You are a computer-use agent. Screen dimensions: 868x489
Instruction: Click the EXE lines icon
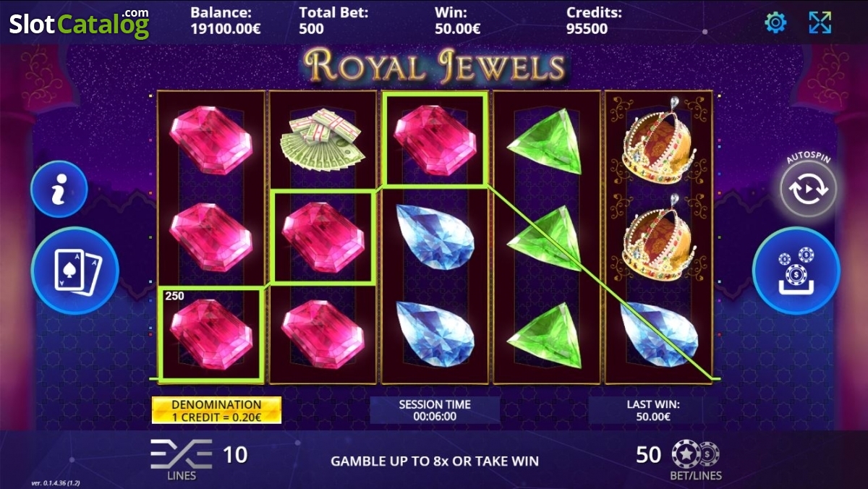181,459
